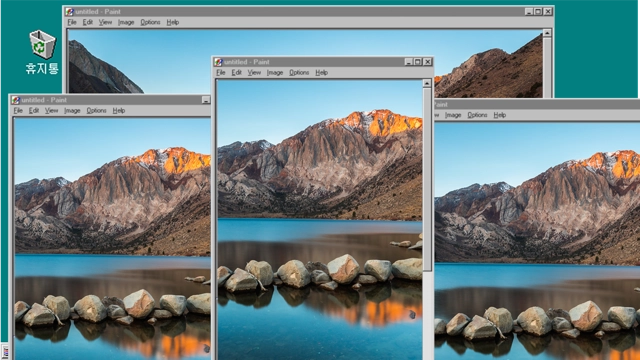
Task: Open Help menu in the back Paint window
Action: (x=173, y=22)
